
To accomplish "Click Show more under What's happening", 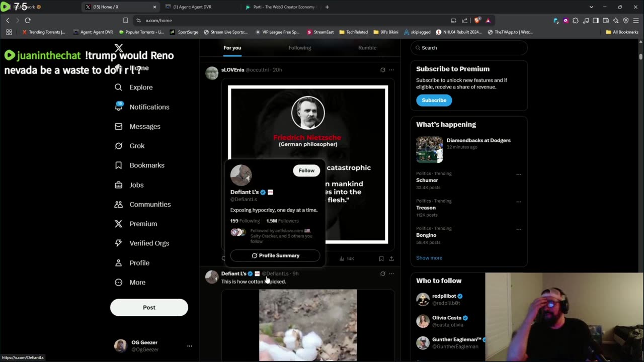I will (x=429, y=258).
